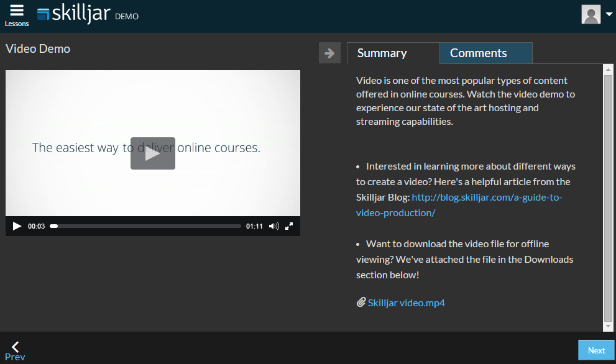The height and width of the screenshot is (364, 616).
Task: Go to the previous lesson with Prev
Action: (15, 351)
